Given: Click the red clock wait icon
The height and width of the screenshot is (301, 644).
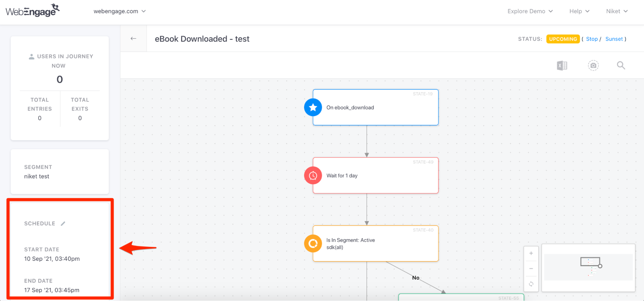Looking at the screenshot, I should point(313,176).
